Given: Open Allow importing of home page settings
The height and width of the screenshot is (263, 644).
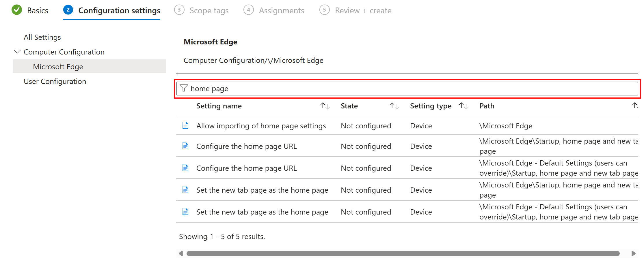Looking at the screenshot, I should pyautogui.click(x=261, y=126).
